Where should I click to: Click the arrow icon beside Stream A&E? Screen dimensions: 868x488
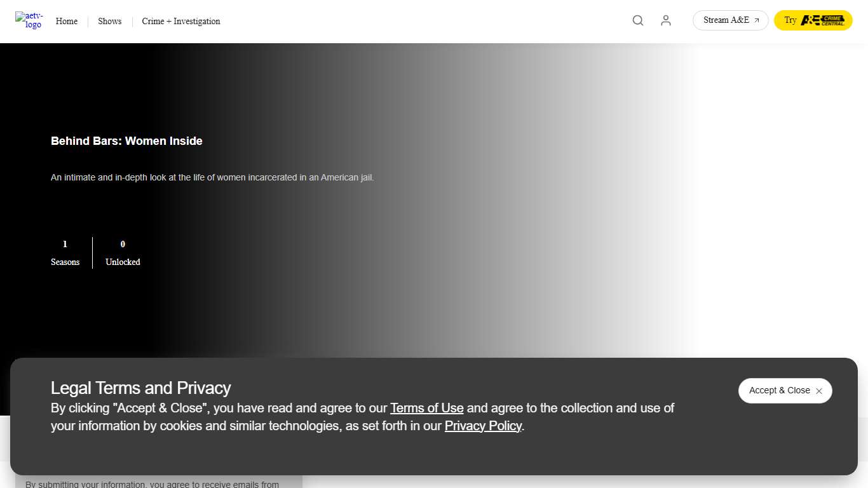tap(757, 20)
